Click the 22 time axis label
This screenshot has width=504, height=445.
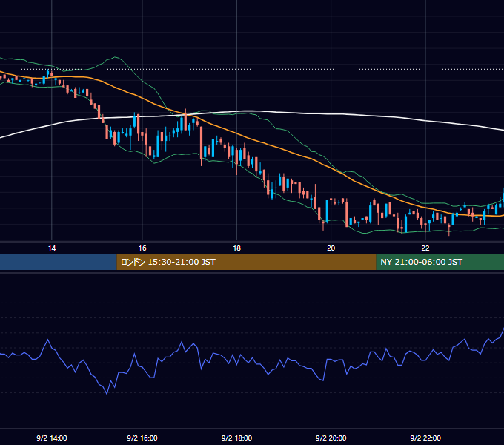425,248
